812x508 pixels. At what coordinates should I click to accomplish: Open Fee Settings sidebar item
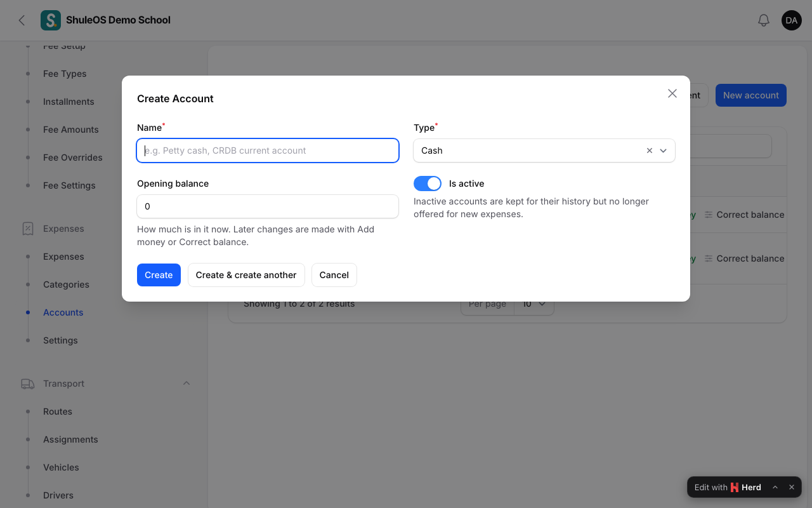pos(69,185)
